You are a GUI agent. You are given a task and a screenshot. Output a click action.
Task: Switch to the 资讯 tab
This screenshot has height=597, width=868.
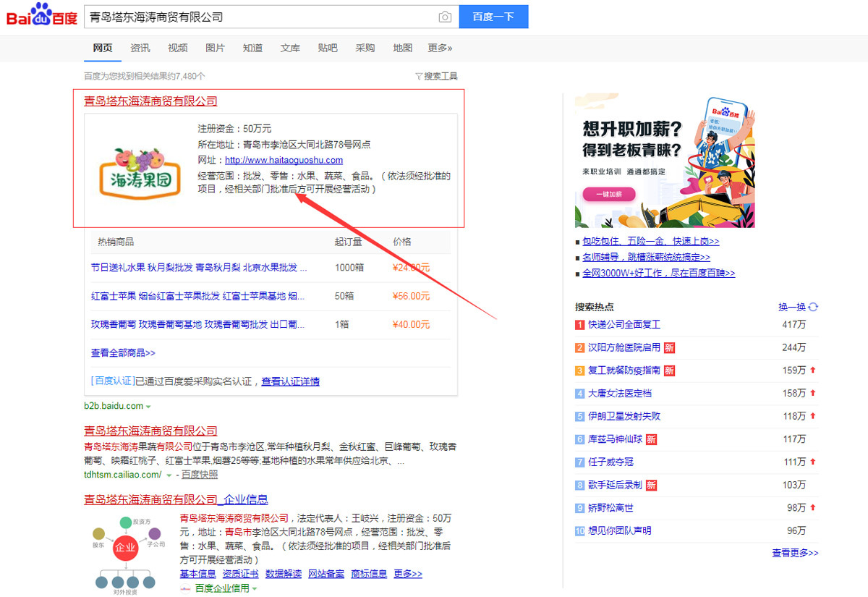point(140,48)
